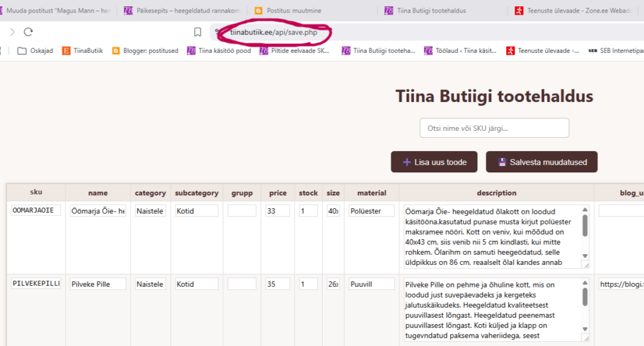Click the empty blog_url field in the OOMARJAOIE row
This screenshot has width=644, height=346.
(x=621, y=211)
